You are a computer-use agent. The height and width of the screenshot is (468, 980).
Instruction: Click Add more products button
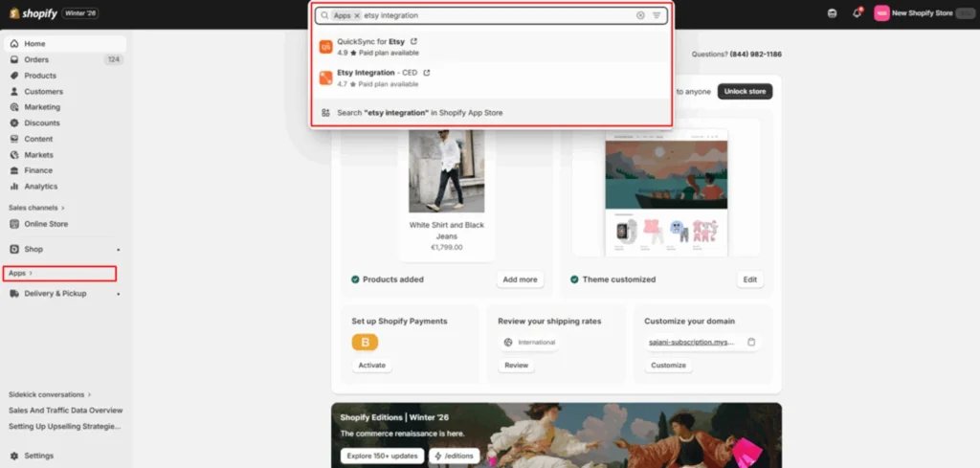click(520, 279)
